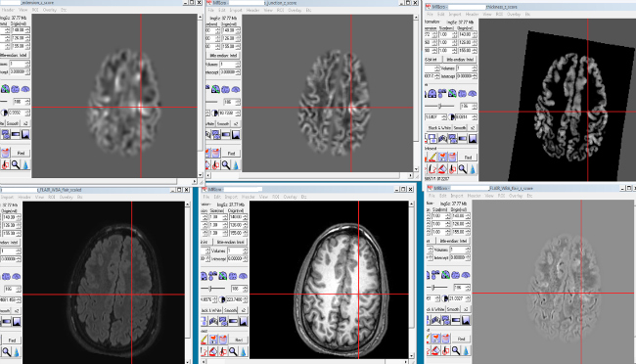Open Red color dropdown in flair_z_score window
This screenshot has width=636, height=364.
tap(461, 339)
